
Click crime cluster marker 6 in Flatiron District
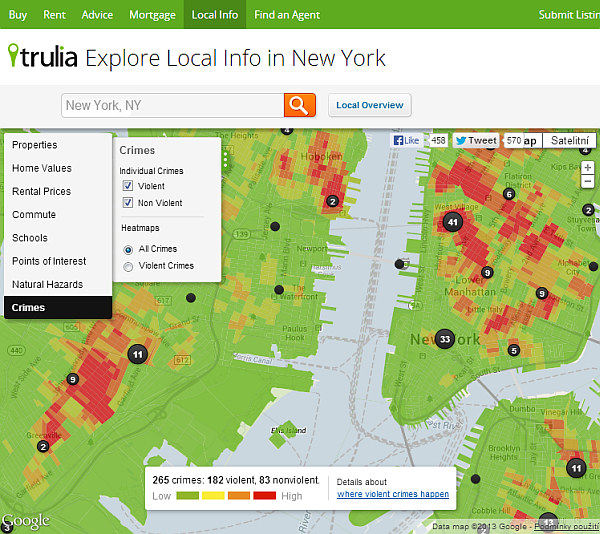pos(509,194)
